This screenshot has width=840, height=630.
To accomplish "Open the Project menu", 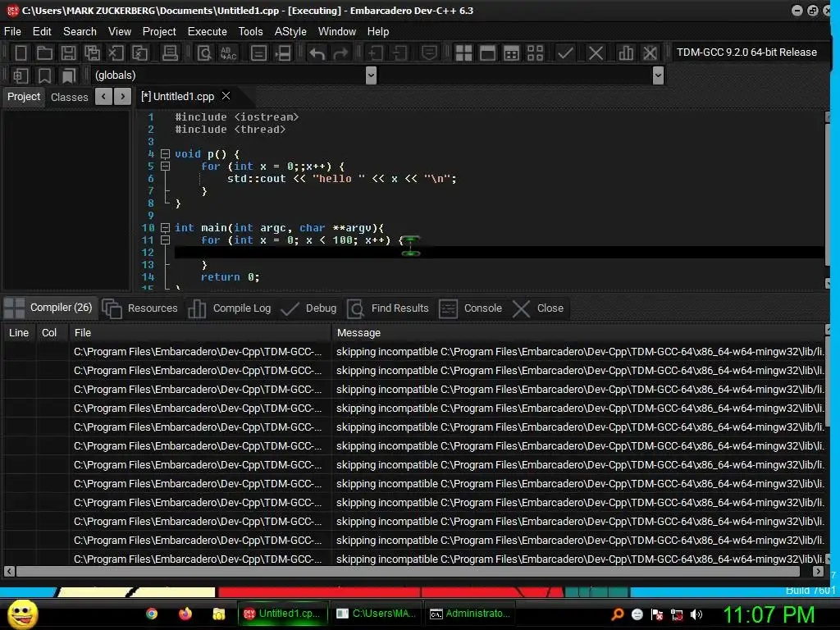I will pyautogui.click(x=159, y=32).
